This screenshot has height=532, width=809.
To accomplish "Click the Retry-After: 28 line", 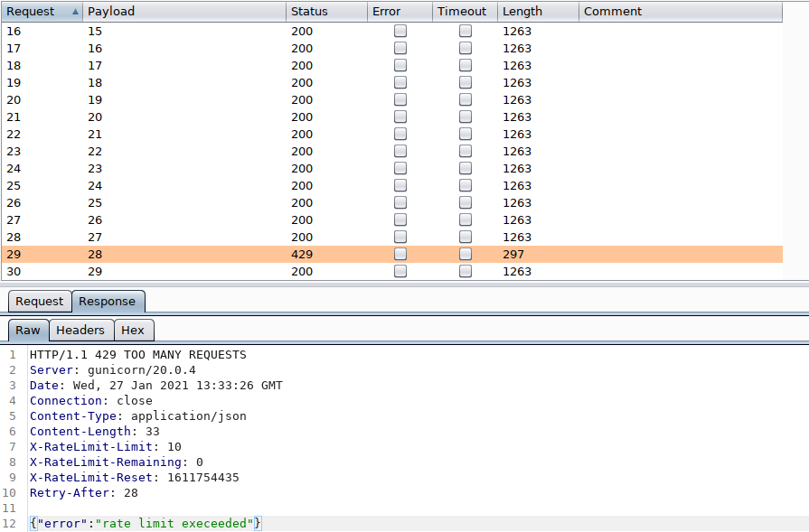I will [x=83, y=493].
